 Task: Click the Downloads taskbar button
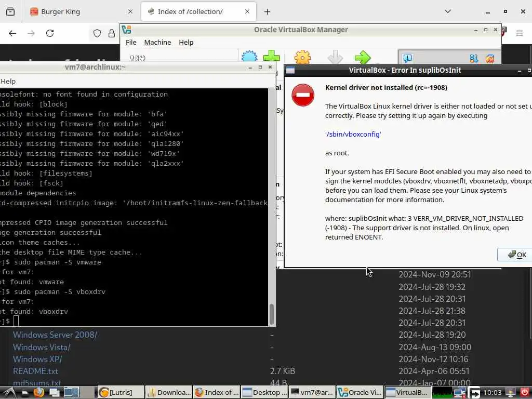point(169,392)
